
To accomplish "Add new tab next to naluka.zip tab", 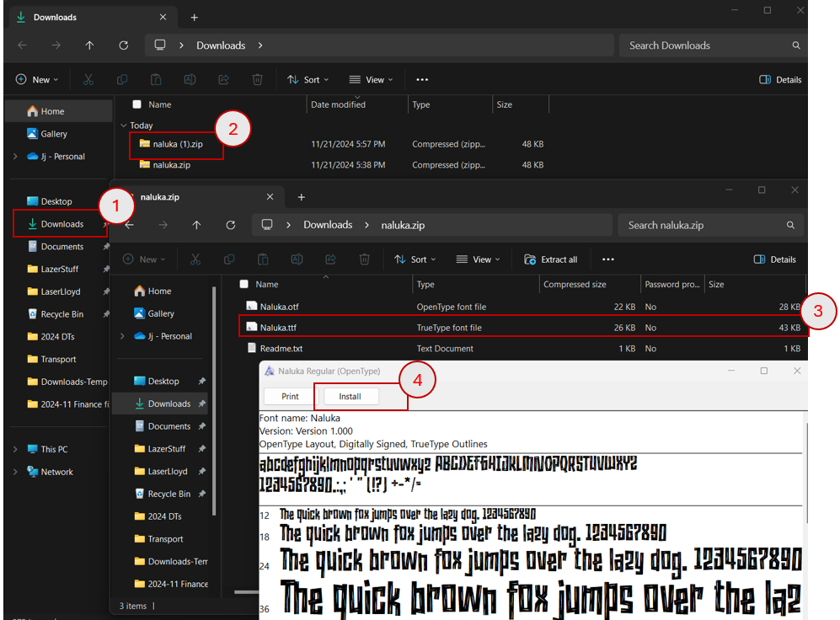I will pyautogui.click(x=302, y=198).
